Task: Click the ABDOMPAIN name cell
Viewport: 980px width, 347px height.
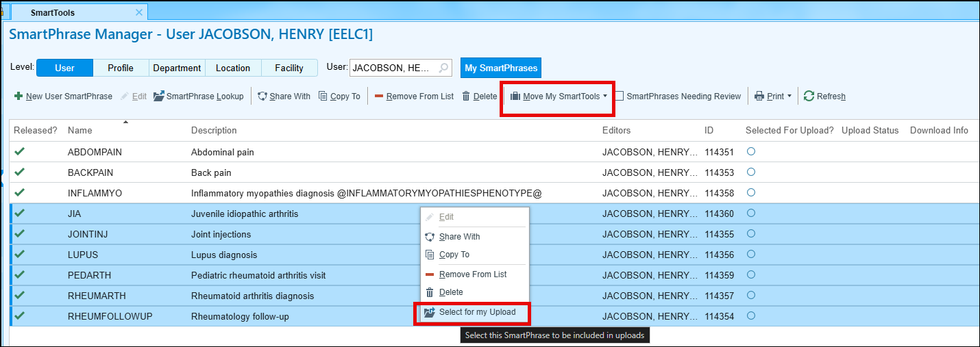Action: coord(95,152)
